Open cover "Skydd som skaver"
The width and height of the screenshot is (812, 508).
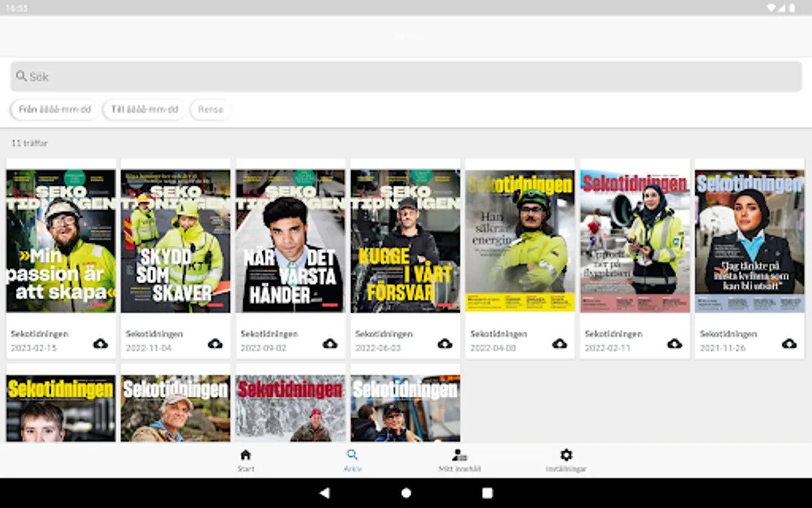175,241
